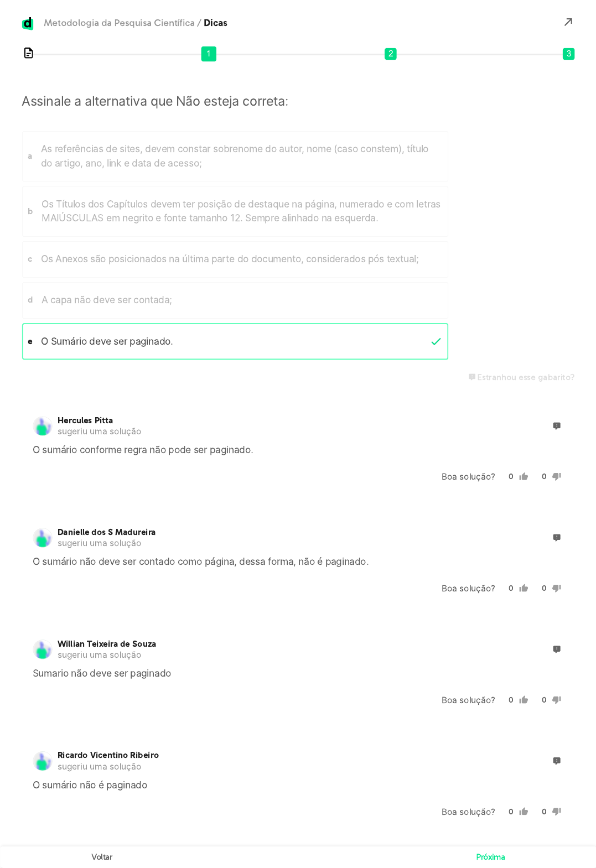
Task: Jump to question 3 step marker
Action: pos(568,54)
